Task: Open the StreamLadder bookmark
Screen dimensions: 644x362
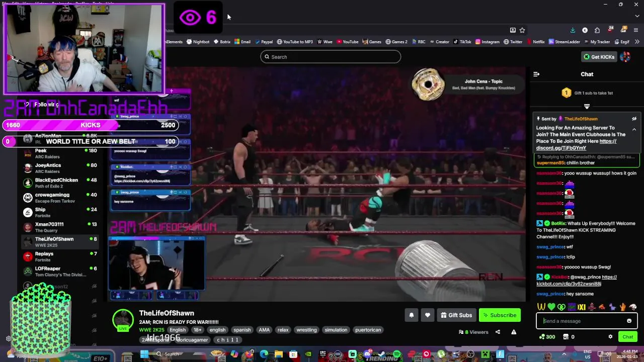Action: click(564, 42)
